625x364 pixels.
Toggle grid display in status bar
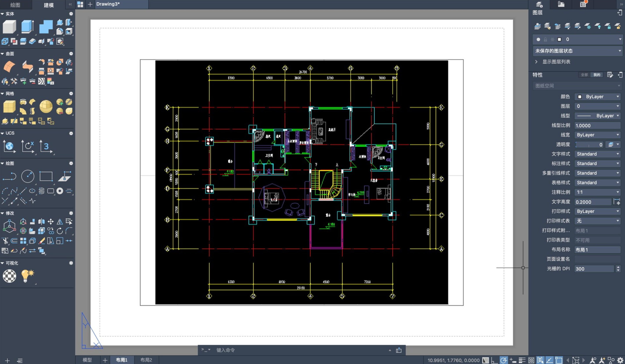pyautogui.click(x=485, y=360)
